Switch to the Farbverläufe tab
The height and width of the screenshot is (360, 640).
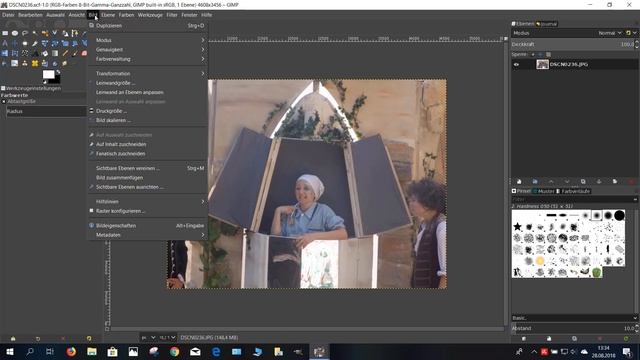(x=573, y=191)
